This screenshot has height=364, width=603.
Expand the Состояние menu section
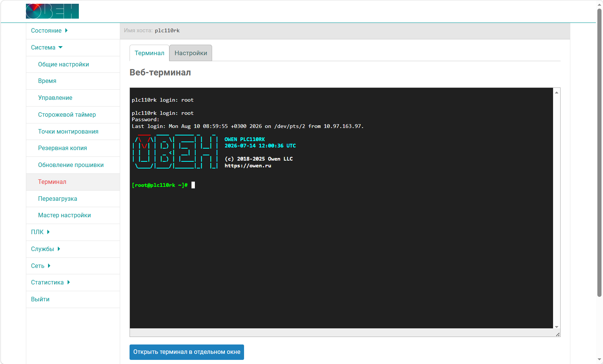click(49, 31)
